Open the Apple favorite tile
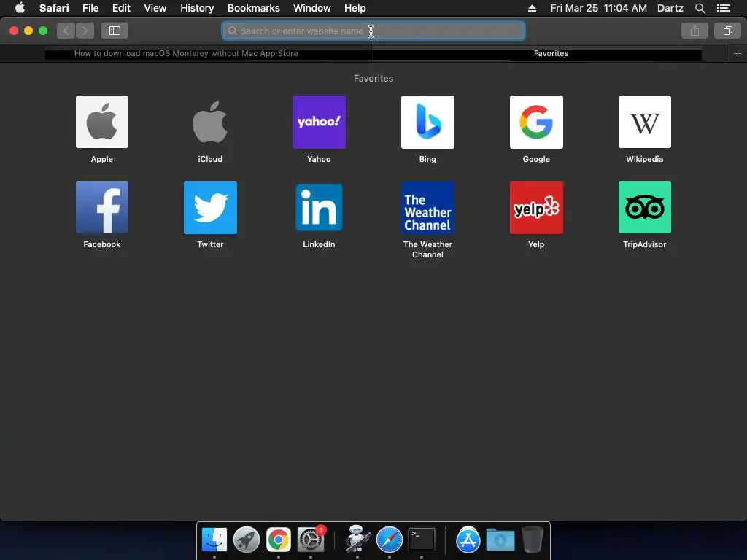This screenshot has height=560, width=747. pyautogui.click(x=102, y=122)
